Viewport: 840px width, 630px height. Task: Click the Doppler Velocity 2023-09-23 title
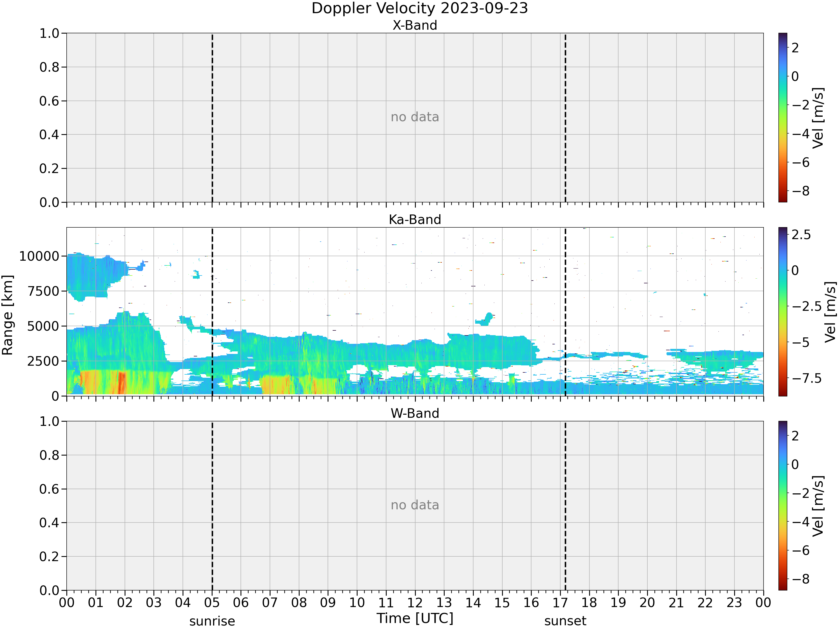click(x=420, y=8)
